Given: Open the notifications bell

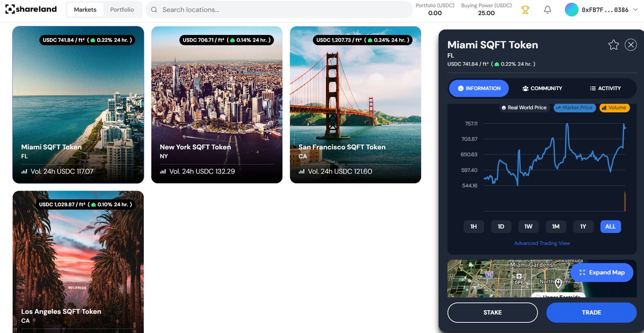Looking at the screenshot, I should tap(547, 10).
